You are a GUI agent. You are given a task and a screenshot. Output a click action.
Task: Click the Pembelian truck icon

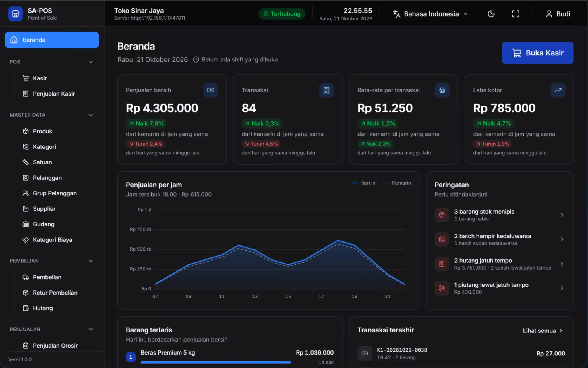26,277
